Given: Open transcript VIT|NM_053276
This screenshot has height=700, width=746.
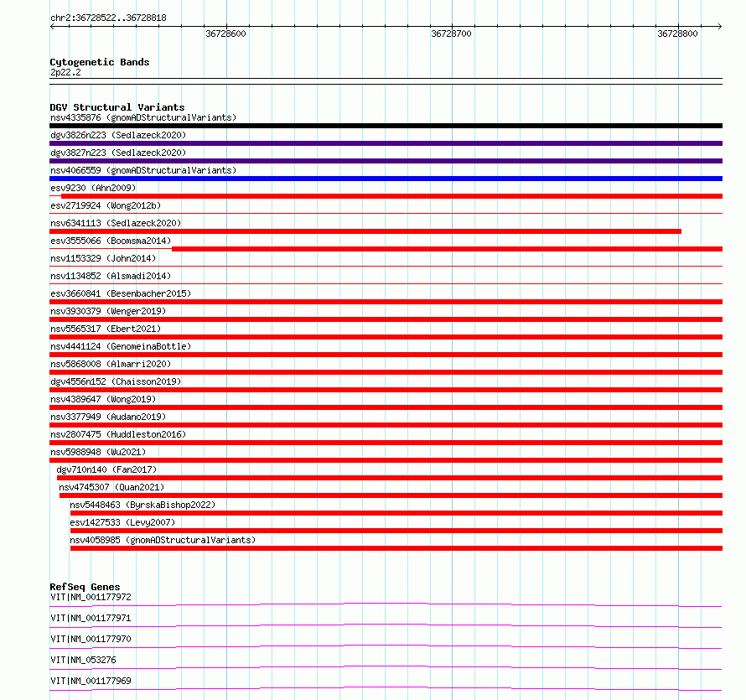Looking at the screenshot, I should (x=83, y=660).
